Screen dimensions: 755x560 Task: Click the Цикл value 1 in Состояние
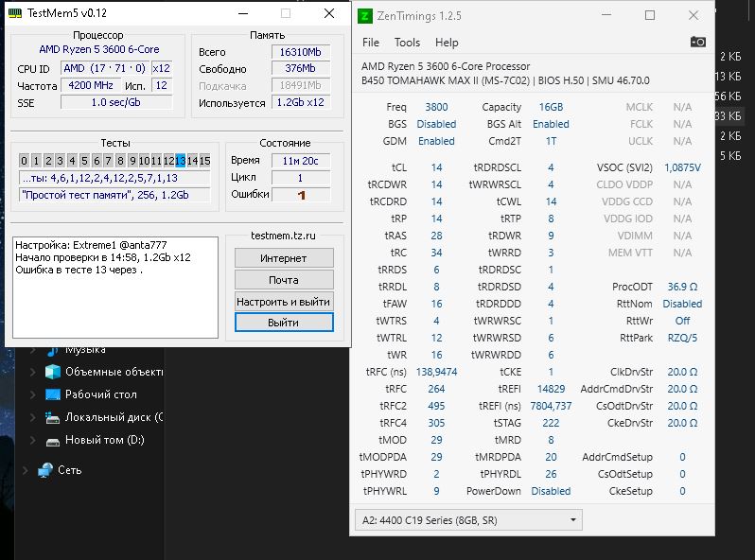tap(301, 178)
